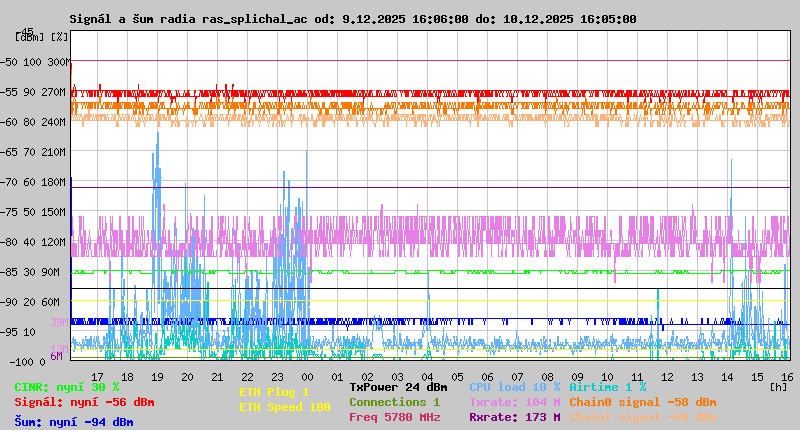This screenshot has width=800, height=430.
Task: Click the Chain0 signal -58 dBm label
Action: pos(643,402)
